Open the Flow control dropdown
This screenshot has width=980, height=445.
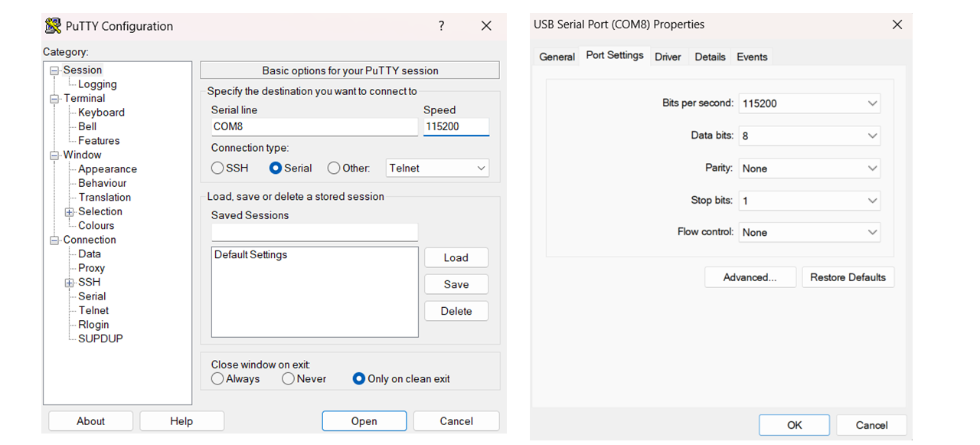(809, 232)
